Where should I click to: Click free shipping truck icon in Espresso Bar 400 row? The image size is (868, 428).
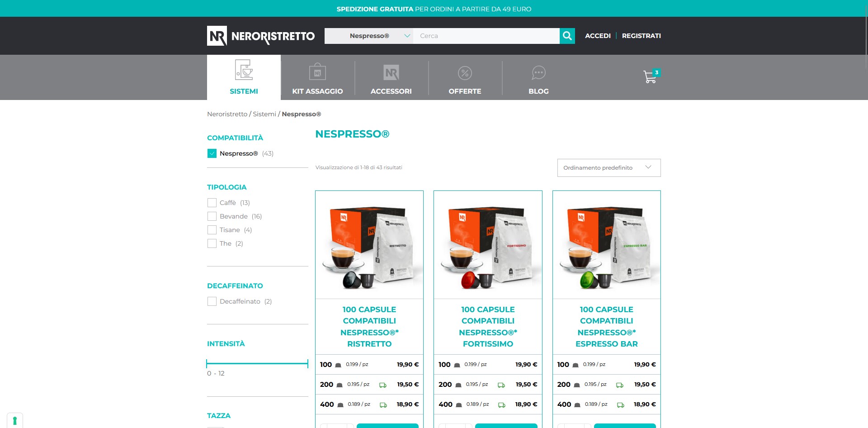pos(621,405)
